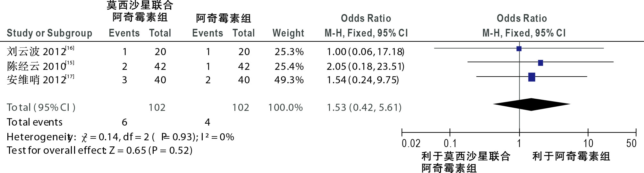
Task: Click the blue square marker for 刘云波 2012
Action: click(519, 49)
